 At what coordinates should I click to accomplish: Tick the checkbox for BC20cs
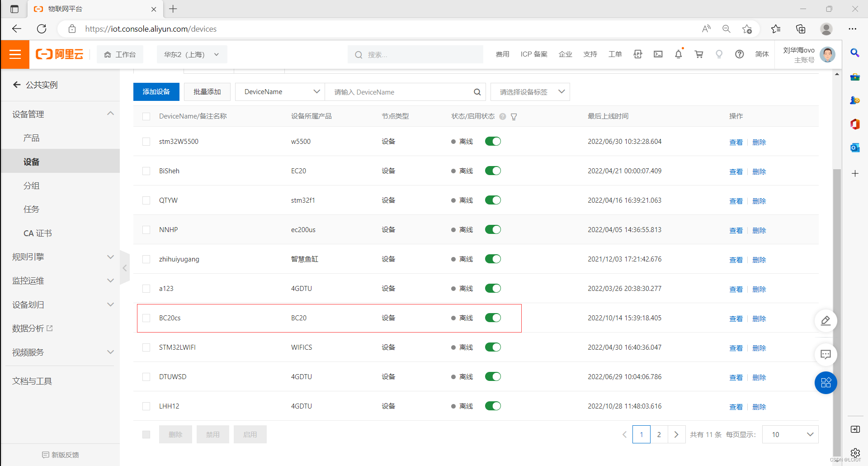(x=146, y=318)
